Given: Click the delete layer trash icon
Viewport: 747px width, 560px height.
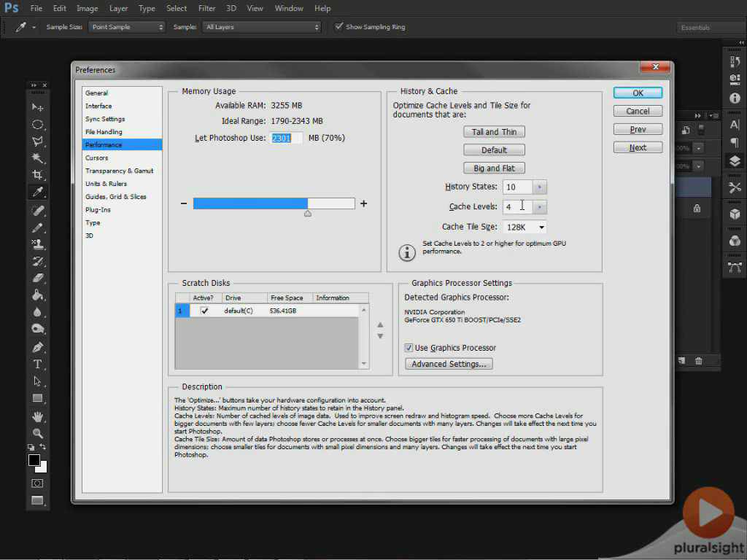Looking at the screenshot, I should [698, 361].
